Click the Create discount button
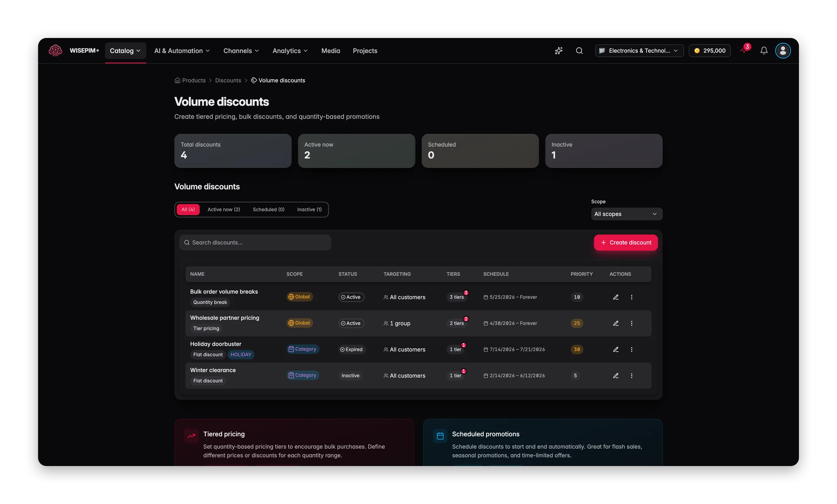The width and height of the screenshot is (837, 504). 626,242
